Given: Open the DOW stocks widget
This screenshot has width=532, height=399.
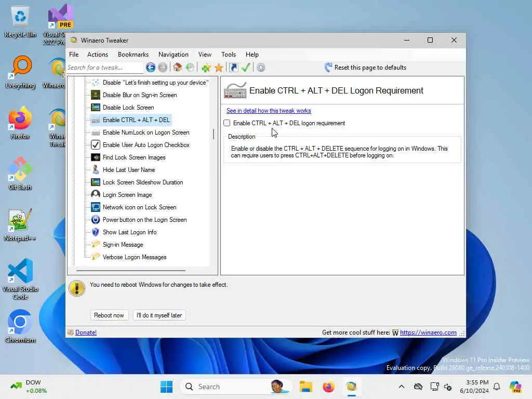Looking at the screenshot, I should tap(29, 387).
